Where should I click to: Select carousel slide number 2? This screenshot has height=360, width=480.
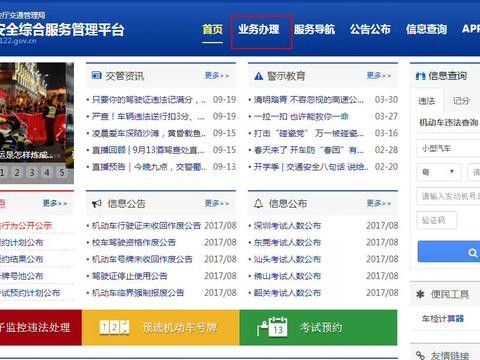pyautogui.click(x=17, y=172)
